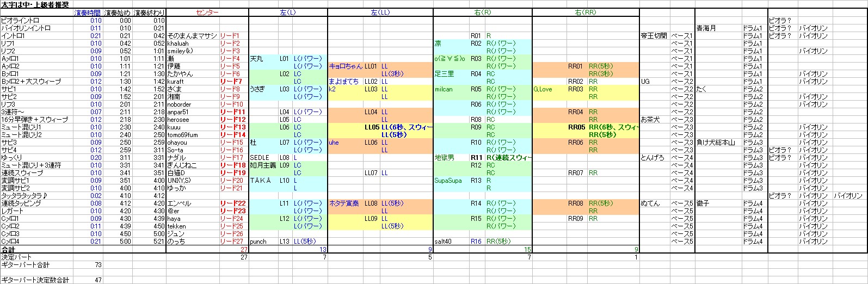Select the まよぽてち name cell
Image resolution: width=868 pixels, height=284 pixels.
coord(345,81)
